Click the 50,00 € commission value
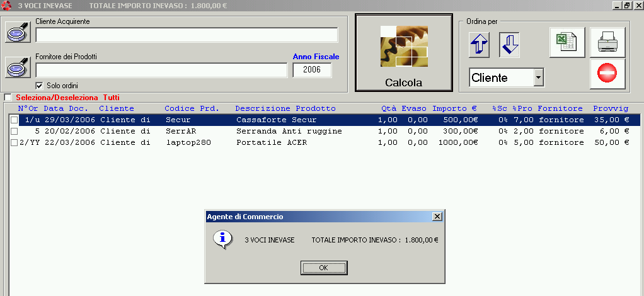Viewport: 644px width, 296px height. click(x=612, y=143)
